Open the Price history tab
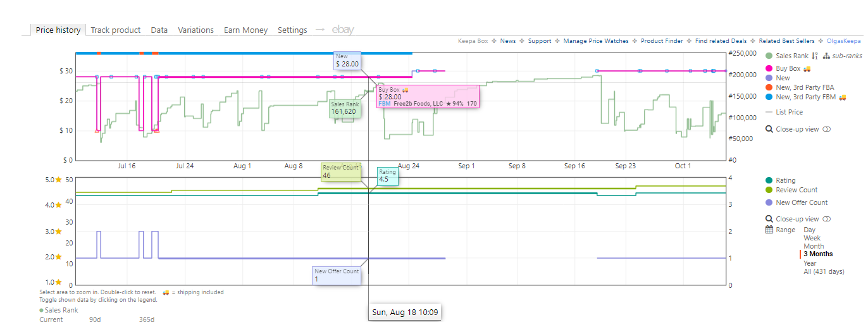The height and width of the screenshot is (322, 868). [x=58, y=30]
